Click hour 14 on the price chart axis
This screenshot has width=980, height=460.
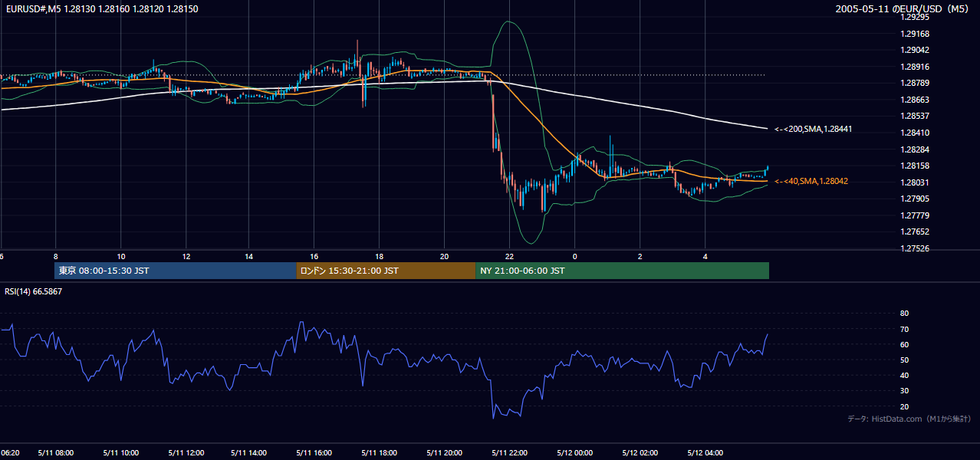coord(250,256)
